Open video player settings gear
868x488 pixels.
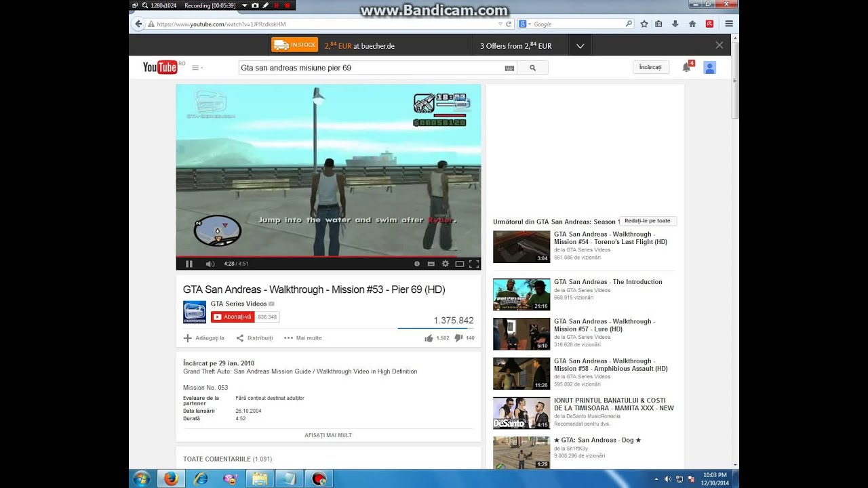[446, 264]
